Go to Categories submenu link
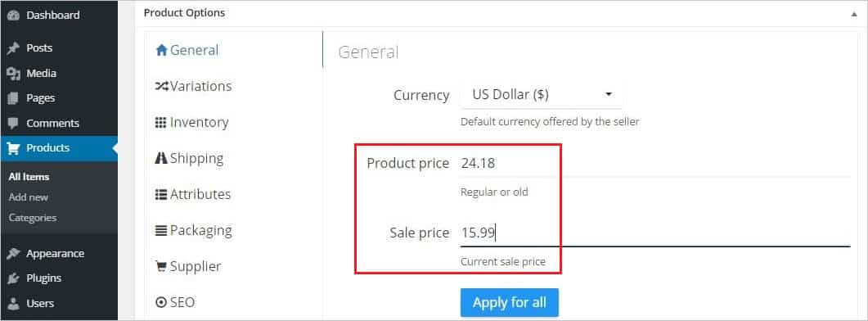Viewport: 868px width, 321px height. point(33,217)
